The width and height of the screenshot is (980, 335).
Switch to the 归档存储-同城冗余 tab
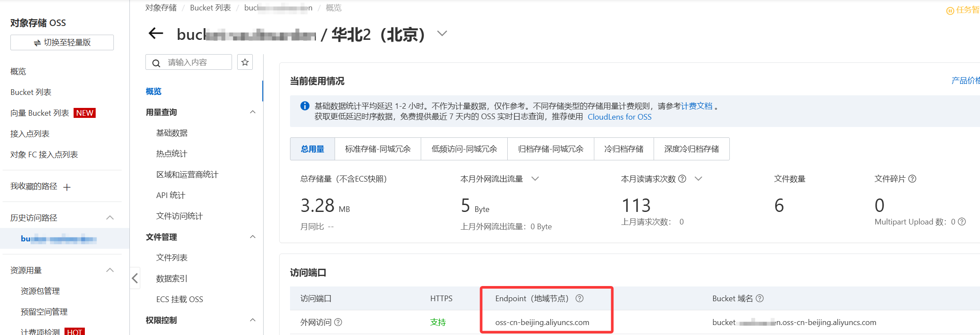pos(551,149)
